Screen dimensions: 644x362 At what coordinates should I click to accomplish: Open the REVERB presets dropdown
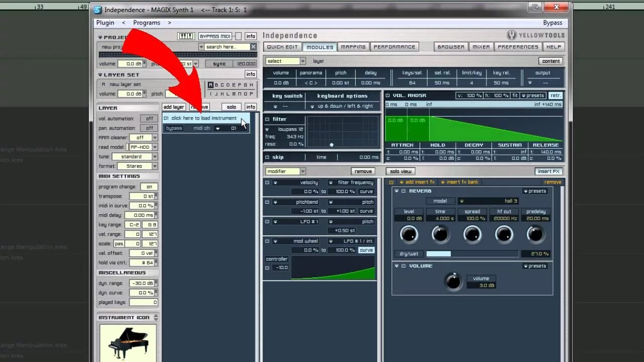(x=535, y=191)
